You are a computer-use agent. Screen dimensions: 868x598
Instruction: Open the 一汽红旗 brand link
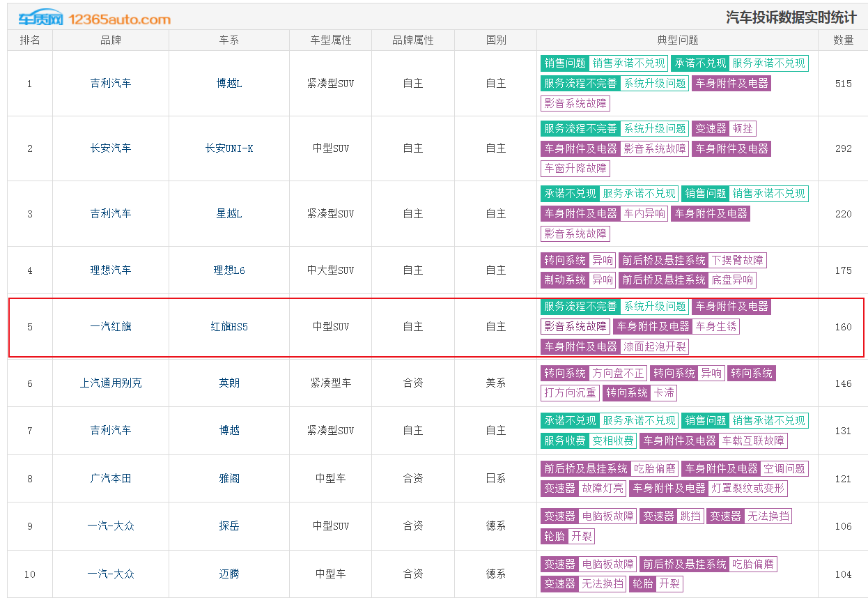click(111, 327)
